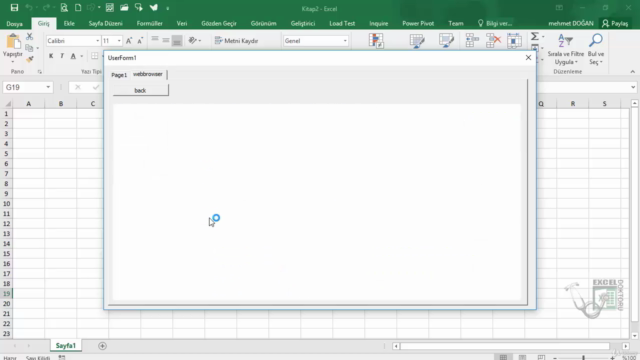
Task: Click the Cut scissors icon
Action: click(29, 37)
